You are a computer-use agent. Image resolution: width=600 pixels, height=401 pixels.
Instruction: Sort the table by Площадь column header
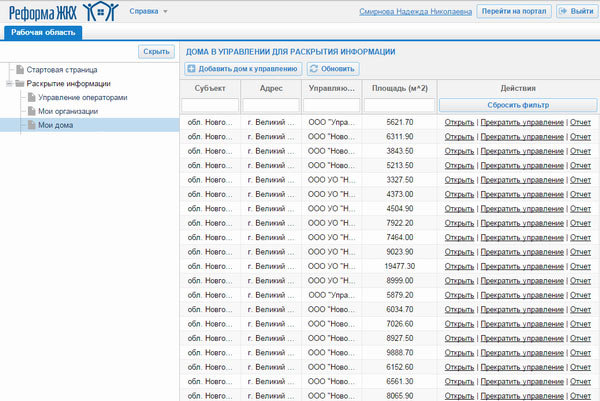point(398,88)
